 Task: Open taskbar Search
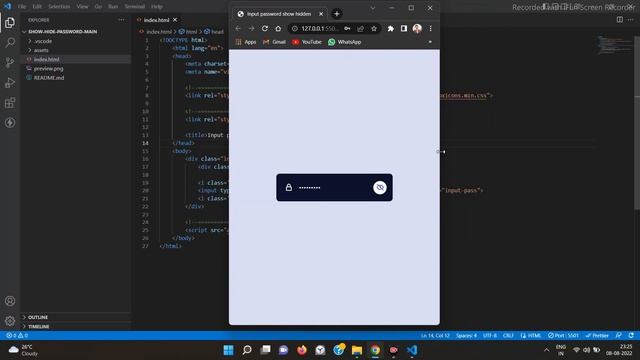[247, 350]
